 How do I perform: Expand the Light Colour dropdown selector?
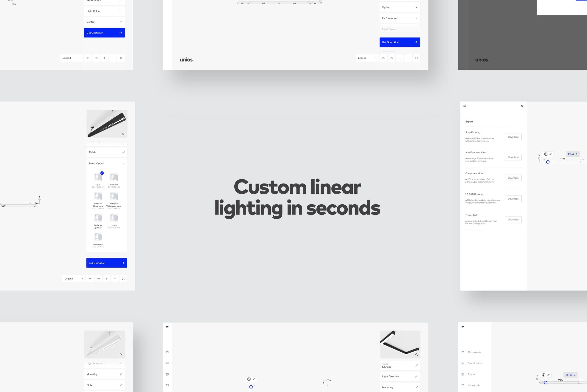(x=104, y=11)
